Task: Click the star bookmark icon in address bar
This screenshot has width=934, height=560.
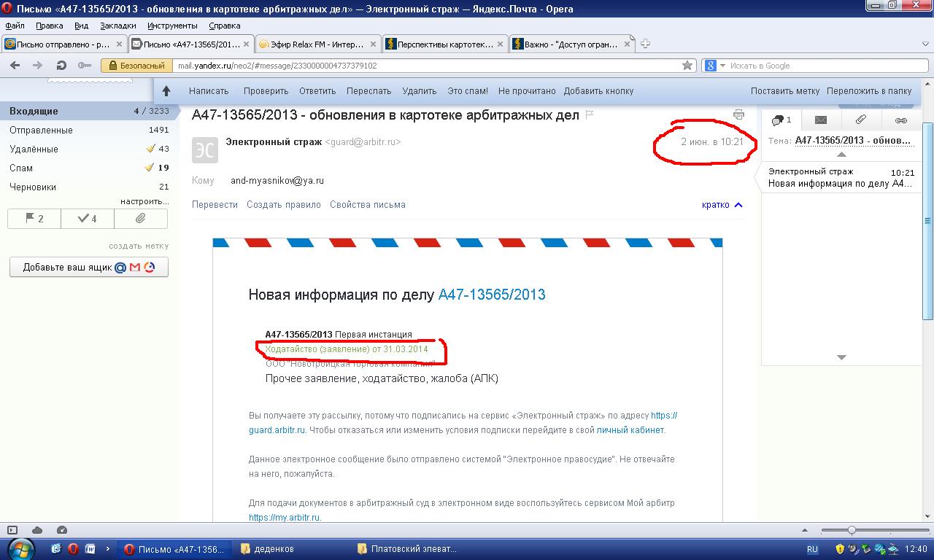Action: coord(687,66)
